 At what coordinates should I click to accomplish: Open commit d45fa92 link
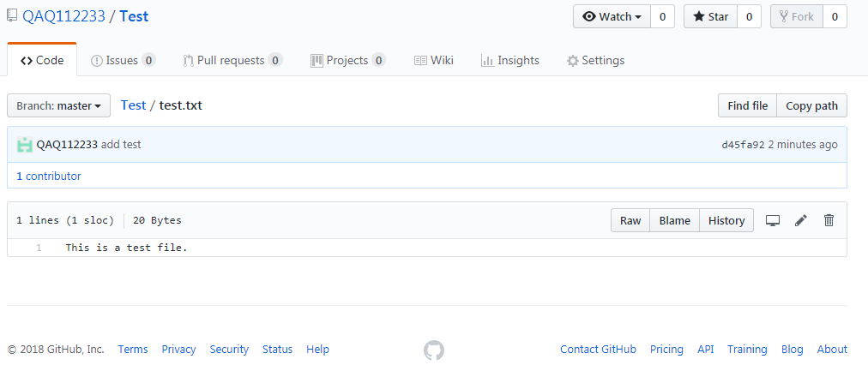[743, 145]
